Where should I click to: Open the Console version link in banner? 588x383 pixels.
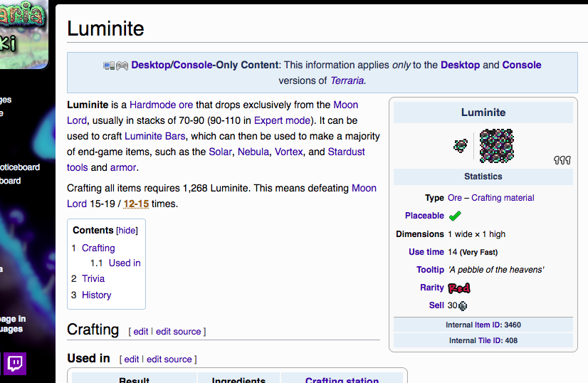pos(522,65)
